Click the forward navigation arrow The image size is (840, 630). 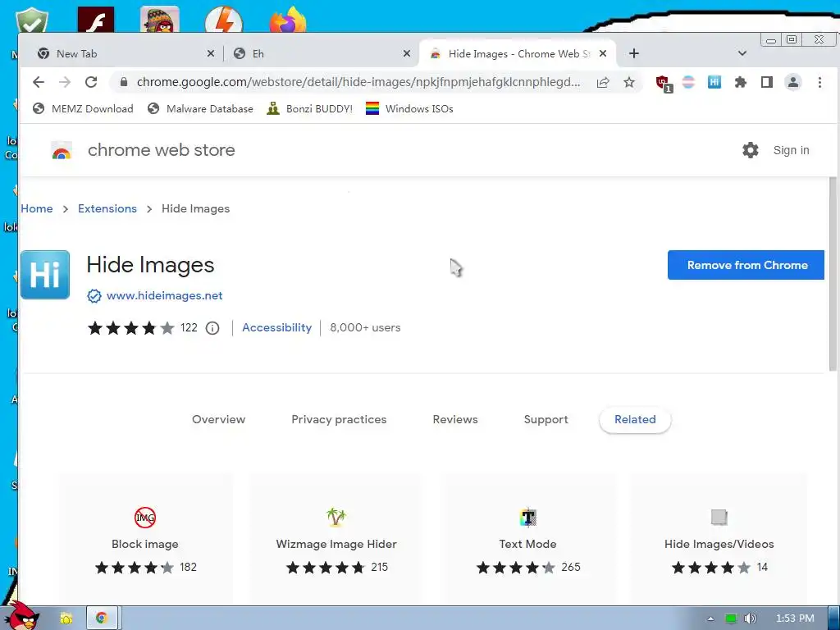pyautogui.click(x=65, y=82)
